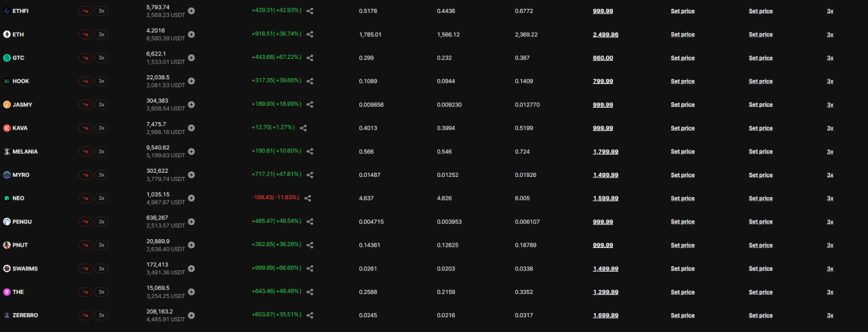Share ETHFI position PnL
The height and width of the screenshot is (332, 868).
click(x=310, y=11)
